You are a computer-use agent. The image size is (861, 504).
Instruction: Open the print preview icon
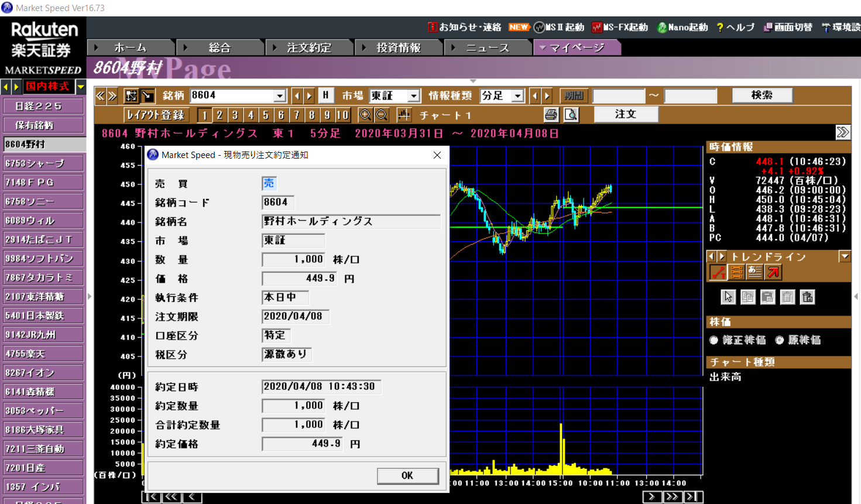tap(571, 115)
